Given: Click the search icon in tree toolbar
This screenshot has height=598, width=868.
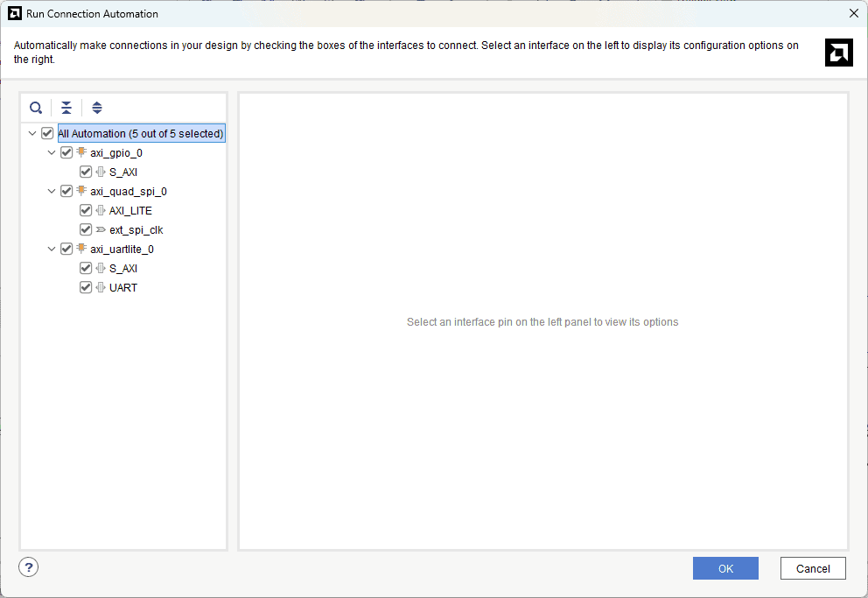Looking at the screenshot, I should click(36, 108).
